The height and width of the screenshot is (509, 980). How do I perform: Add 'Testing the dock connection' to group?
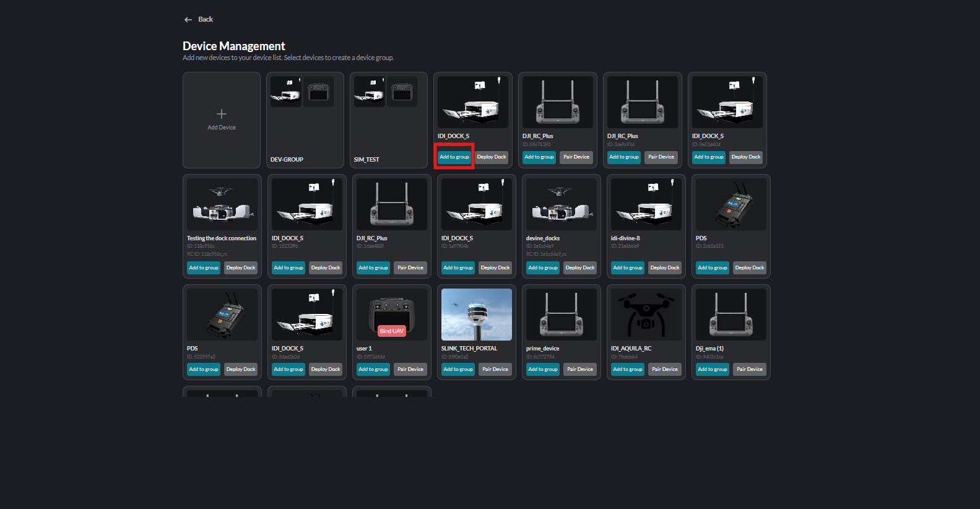pyautogui.click(x=204, y=268)
